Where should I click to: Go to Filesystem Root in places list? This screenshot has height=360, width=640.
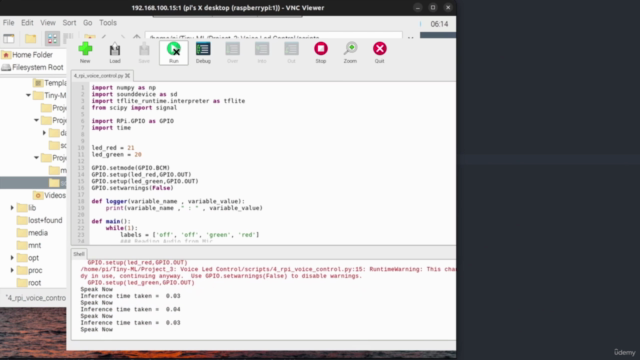(33, 67)
